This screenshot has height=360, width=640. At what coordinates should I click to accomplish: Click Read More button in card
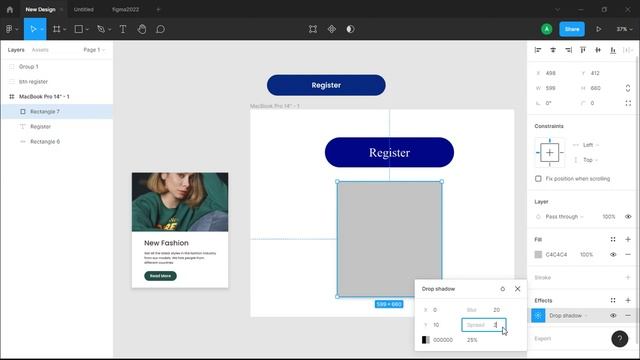[160, 276]
